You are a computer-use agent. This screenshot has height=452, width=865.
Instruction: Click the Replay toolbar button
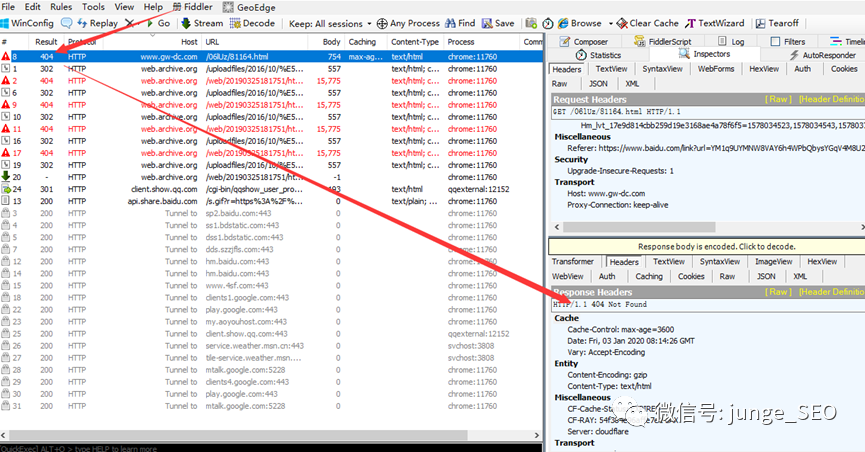98,23
